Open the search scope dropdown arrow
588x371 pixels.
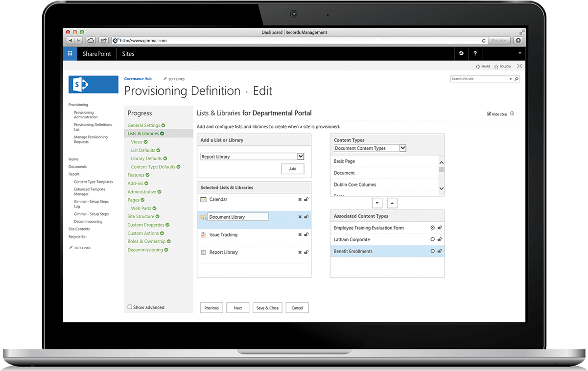[511, 79]
